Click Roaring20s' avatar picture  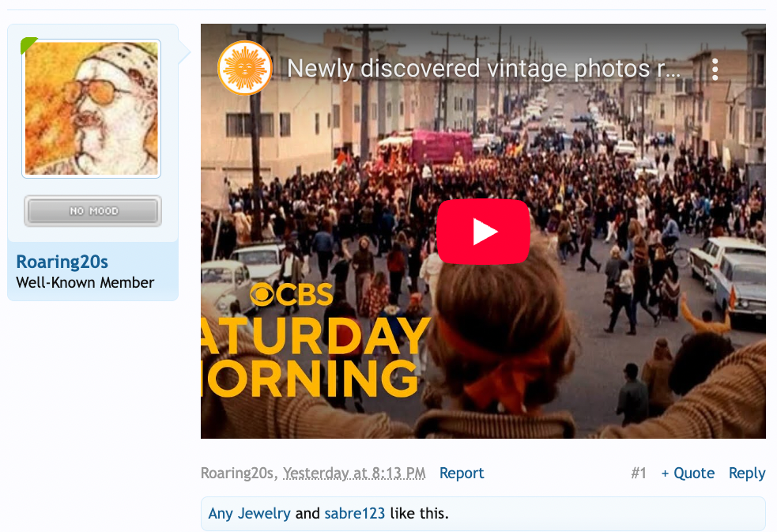tap(92, 108)
